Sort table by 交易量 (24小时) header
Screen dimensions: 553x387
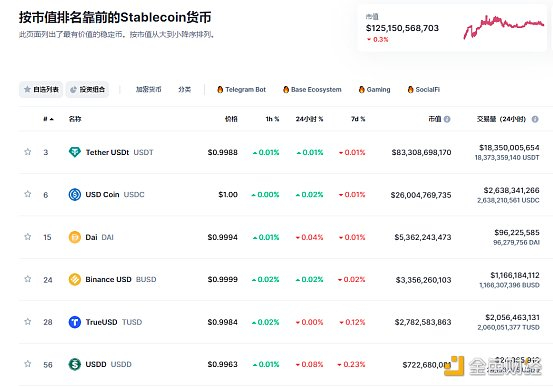501,119
